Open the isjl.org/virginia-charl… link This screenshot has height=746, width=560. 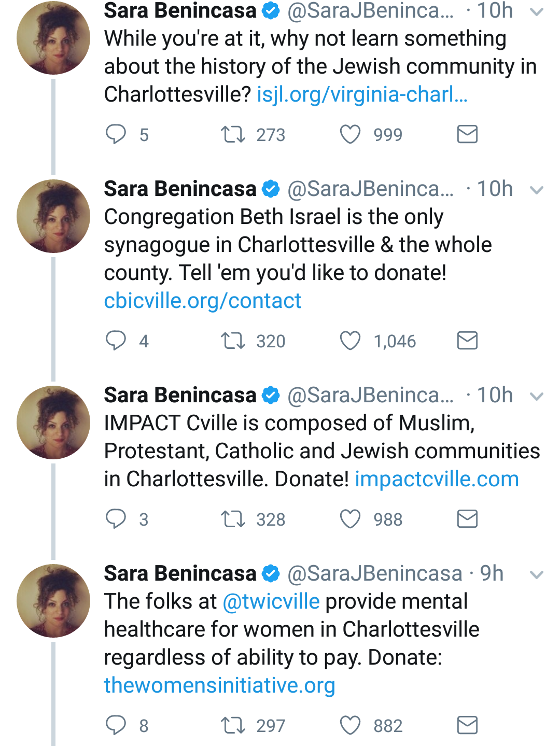[x=362, y=94]
